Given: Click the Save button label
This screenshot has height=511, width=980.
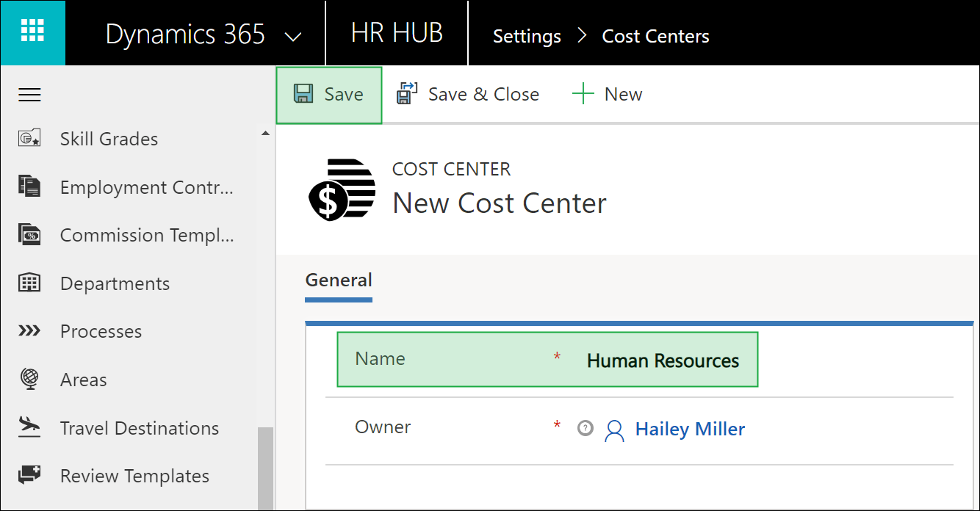Looking at the screenshot, I should pyautogui.click(x=344, y=94).
